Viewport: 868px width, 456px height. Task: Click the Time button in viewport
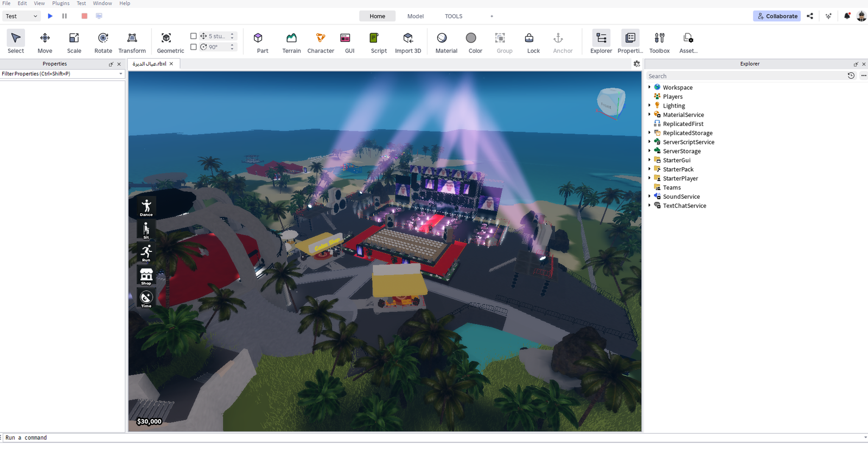pos(146,299)
